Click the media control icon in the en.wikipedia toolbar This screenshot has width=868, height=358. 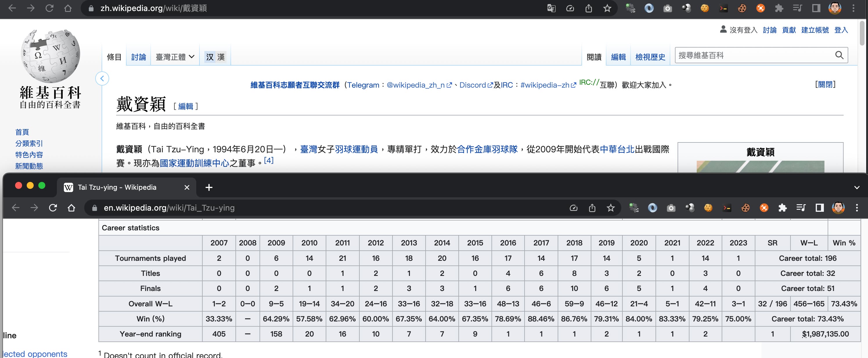click(801, 208)
